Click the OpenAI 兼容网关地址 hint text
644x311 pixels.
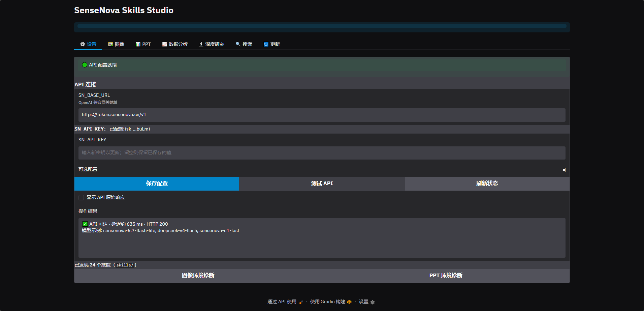98,103
